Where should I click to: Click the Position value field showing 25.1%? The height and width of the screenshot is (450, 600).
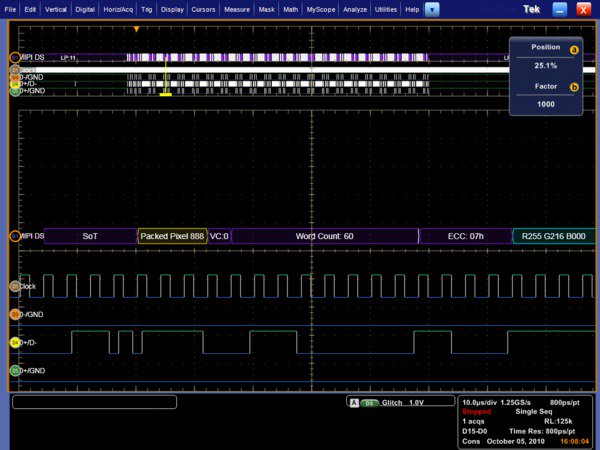coord(546,66)
